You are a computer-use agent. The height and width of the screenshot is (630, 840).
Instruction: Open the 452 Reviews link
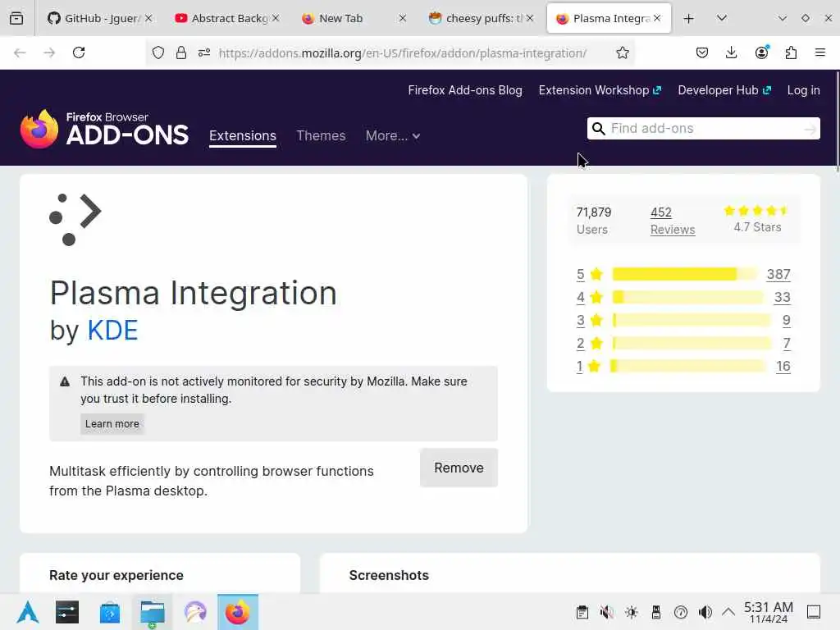coord(673,221)
